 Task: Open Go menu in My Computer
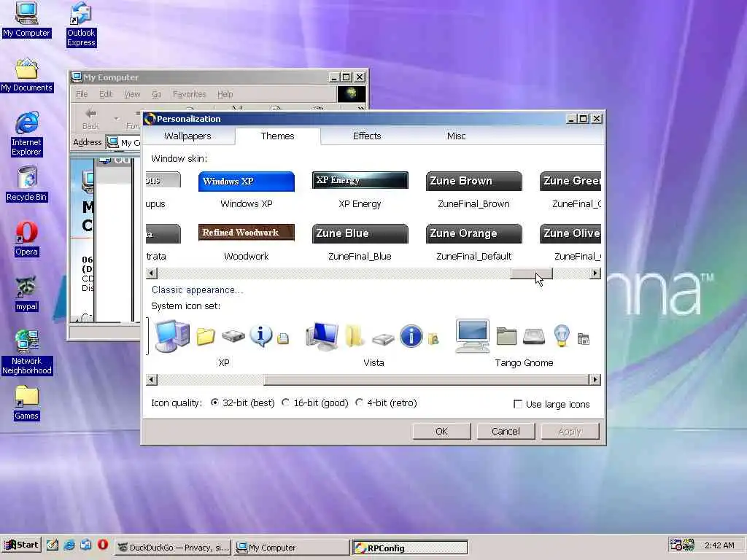[x=157, y=94]
